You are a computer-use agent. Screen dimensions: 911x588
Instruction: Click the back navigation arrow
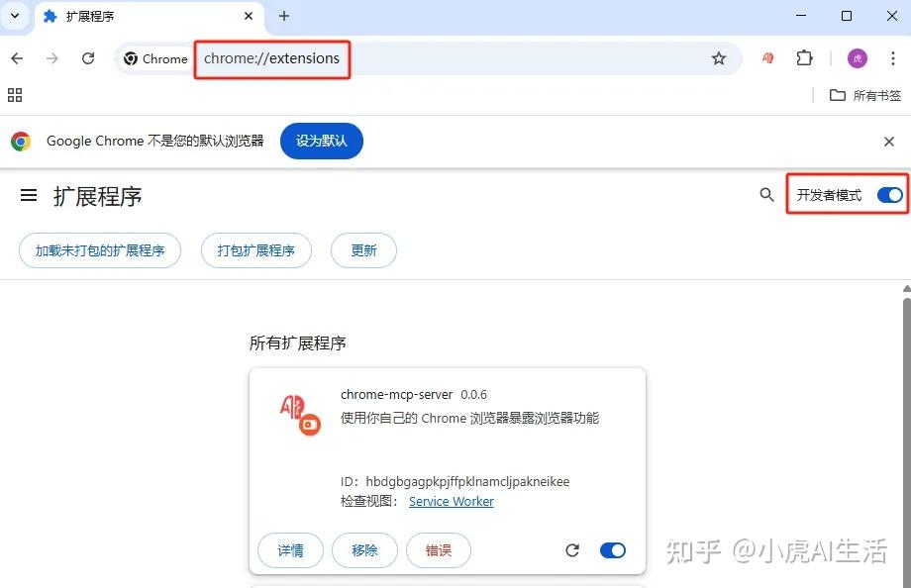tap(16, 58)
